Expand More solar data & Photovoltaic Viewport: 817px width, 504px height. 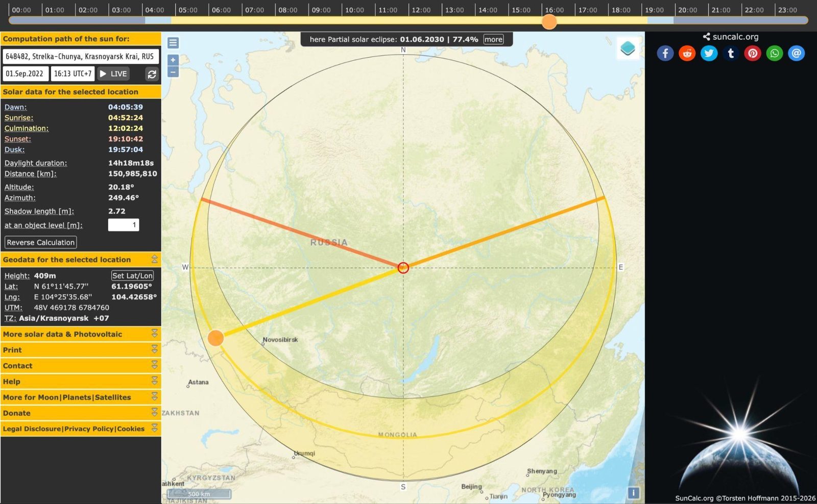(81, 334)
